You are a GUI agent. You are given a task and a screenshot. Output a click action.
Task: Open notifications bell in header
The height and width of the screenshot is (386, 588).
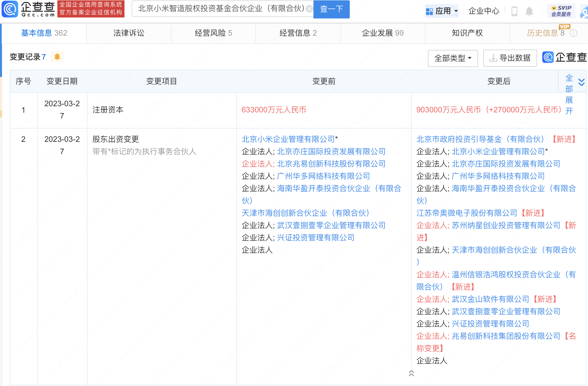coord(529,11)
